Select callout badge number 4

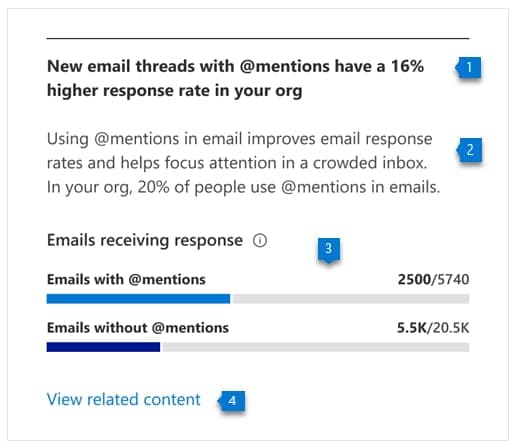point(232,401)
